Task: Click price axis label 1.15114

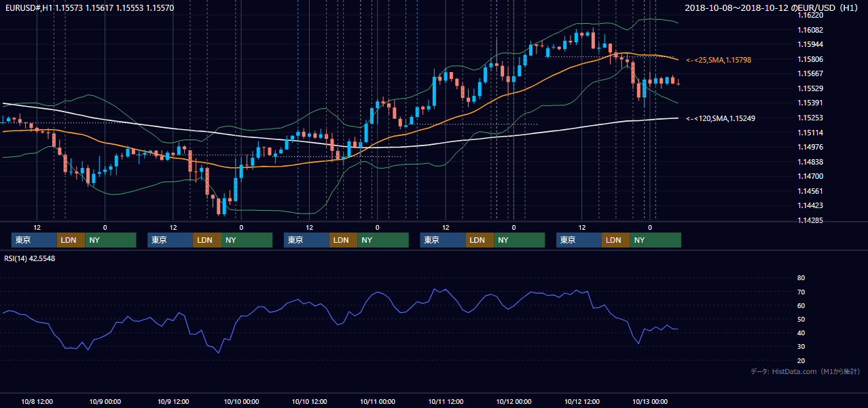Action: click(x=810, y=133)
